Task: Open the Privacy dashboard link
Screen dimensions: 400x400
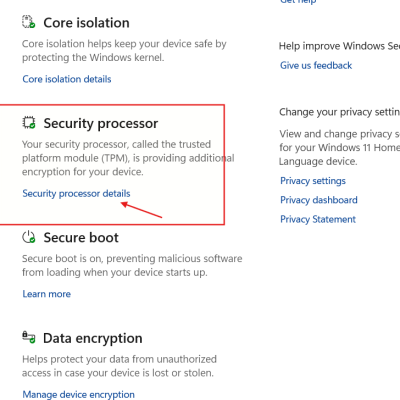Action: click(x=319, y=200)
